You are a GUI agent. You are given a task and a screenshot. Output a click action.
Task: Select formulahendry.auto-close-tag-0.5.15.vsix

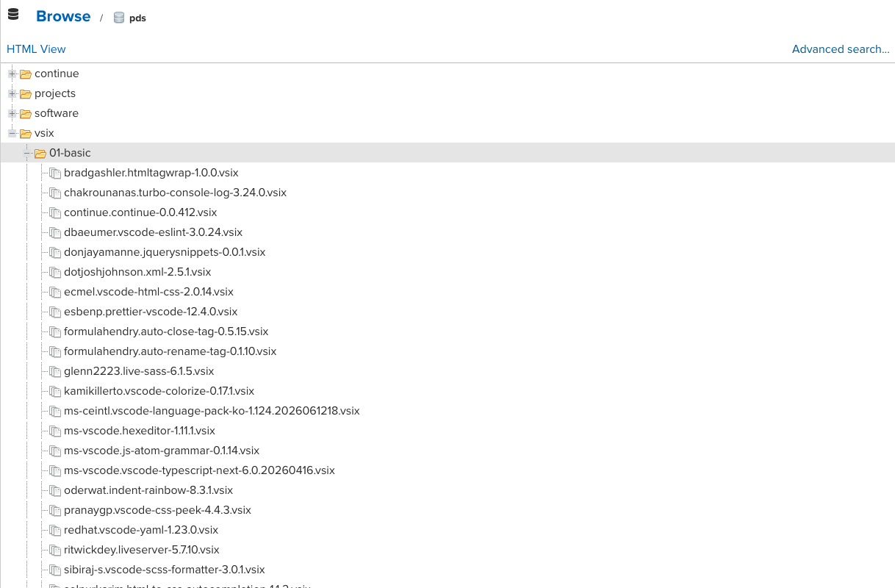coord(166,331)
